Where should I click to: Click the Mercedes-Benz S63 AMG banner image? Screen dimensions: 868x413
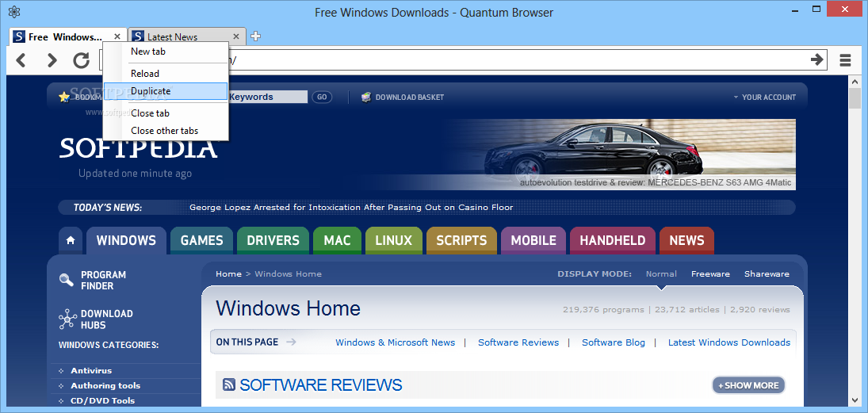(620, 154)
